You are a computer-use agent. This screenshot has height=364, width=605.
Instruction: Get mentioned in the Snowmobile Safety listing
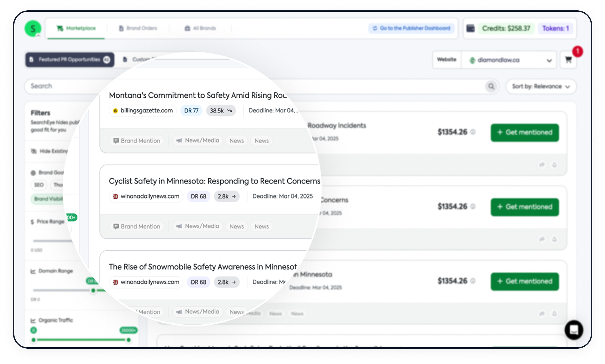[x=524, y=281]
